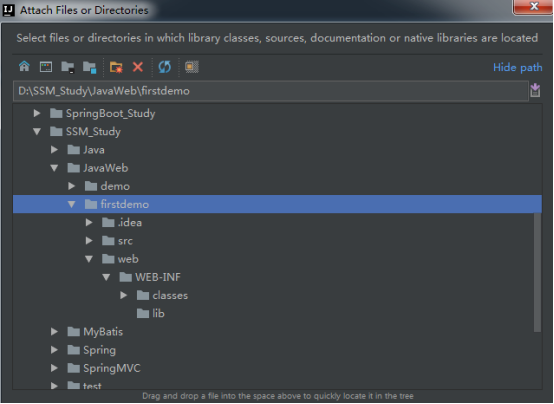Open path history icon beside path field

tap(535, 90)
